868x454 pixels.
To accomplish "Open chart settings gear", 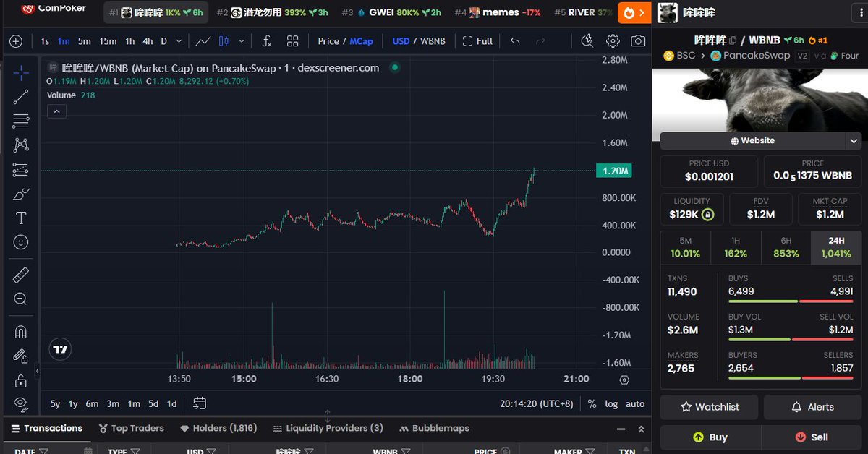I will point(613,41).
